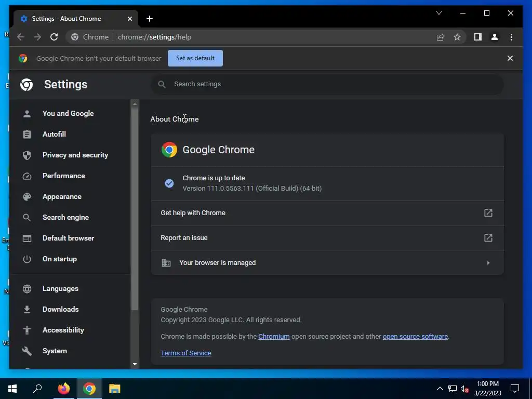
Task: Click the accessibility figure icon
Action: (x=27, y=330)
